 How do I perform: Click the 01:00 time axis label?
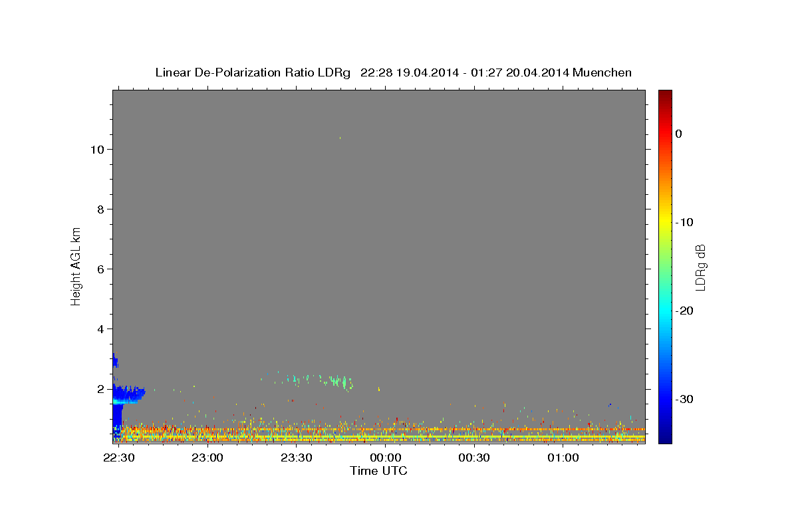coord(563,458)
